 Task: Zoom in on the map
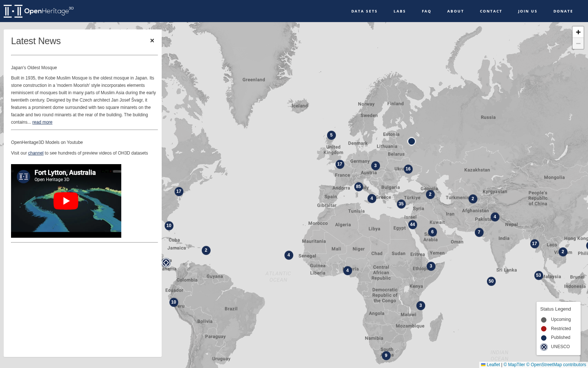click(x=578, y=32)
